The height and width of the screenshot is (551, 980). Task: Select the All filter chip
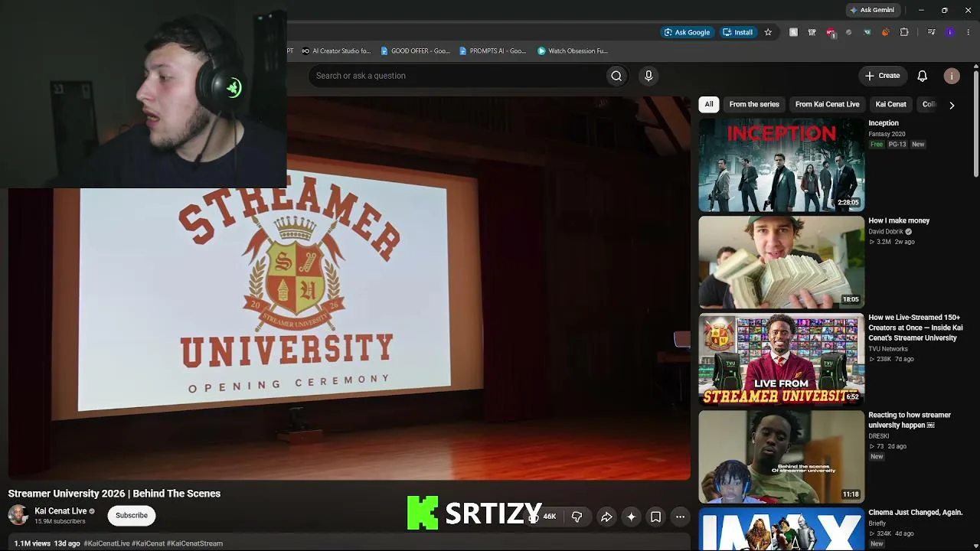click(709, 104)
